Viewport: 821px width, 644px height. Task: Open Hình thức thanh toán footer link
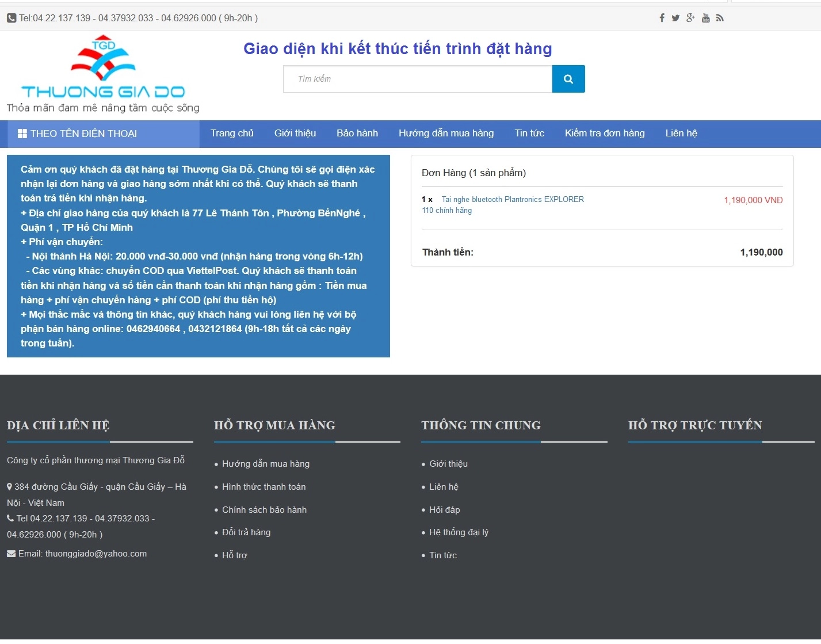pos(264,487)
